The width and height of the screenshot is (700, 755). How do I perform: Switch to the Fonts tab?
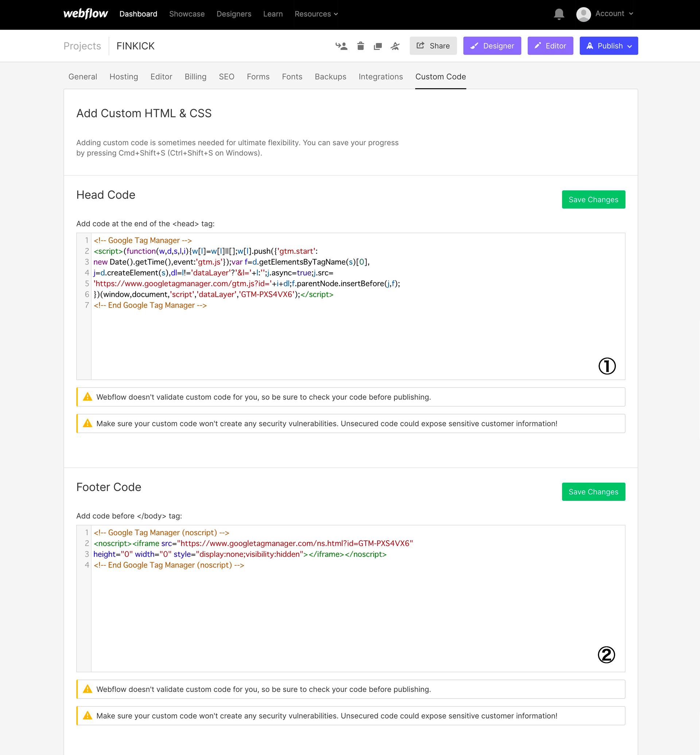pyautogui.click(x=292, y=77)
